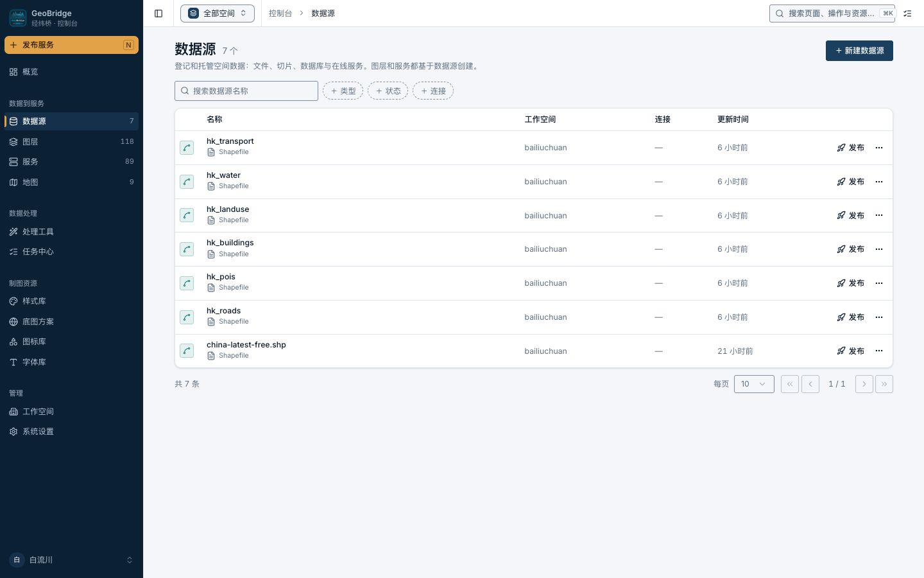Open more options for hk_transport

pyautogui.click(x=879, y=148)
